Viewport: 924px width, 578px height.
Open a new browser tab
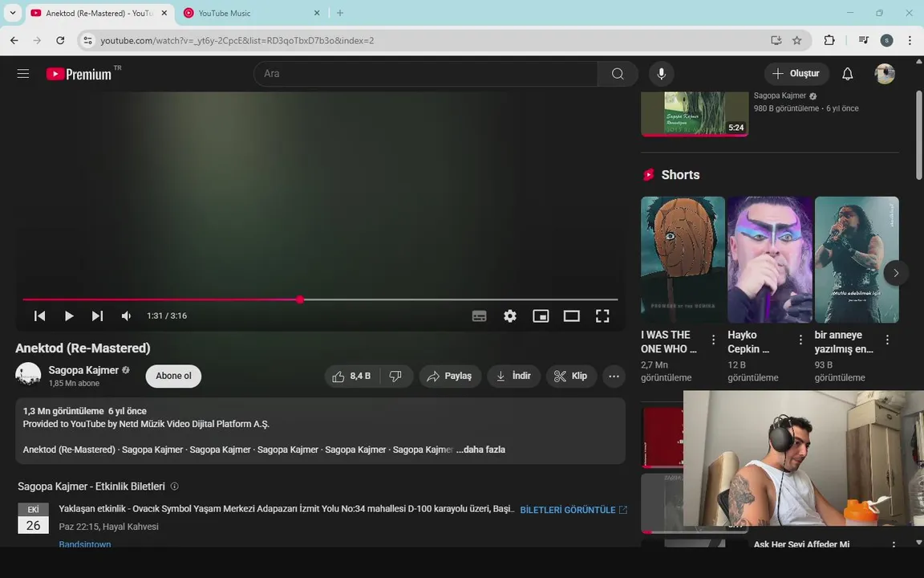click(x=340, y=13)
